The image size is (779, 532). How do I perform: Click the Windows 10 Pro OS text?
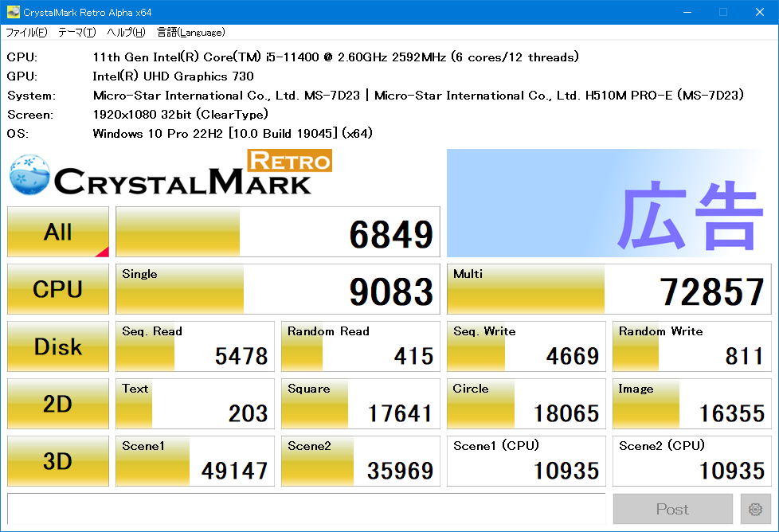(x=233, y=133)
